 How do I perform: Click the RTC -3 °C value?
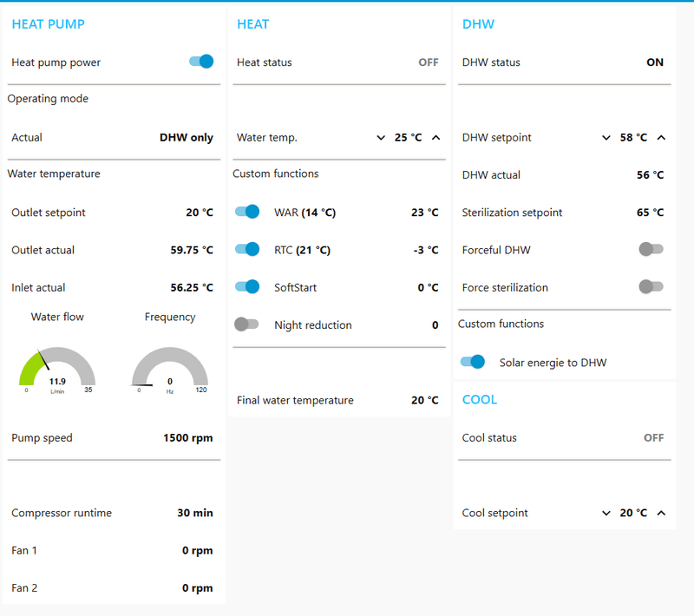(426, 250)
